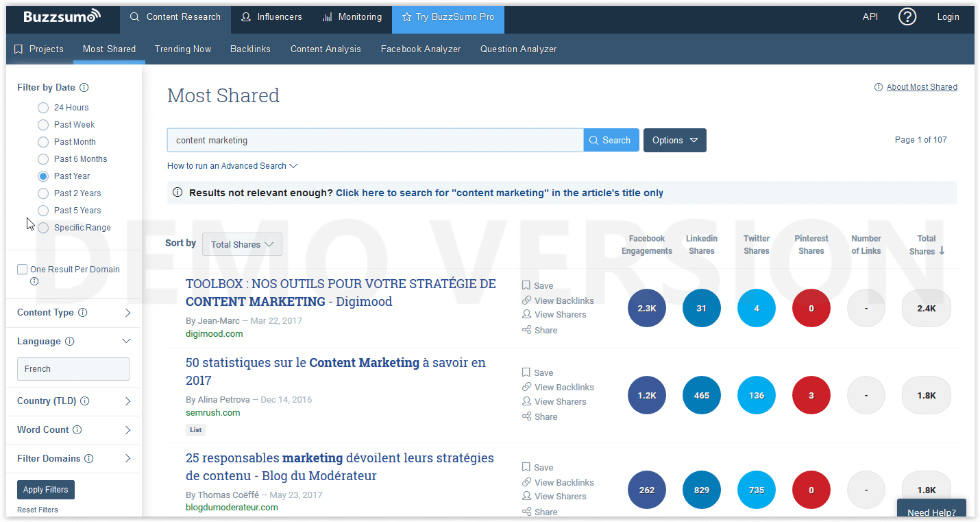Expand the Content Type filter section

pyautogui.click(x=127, y=313)
